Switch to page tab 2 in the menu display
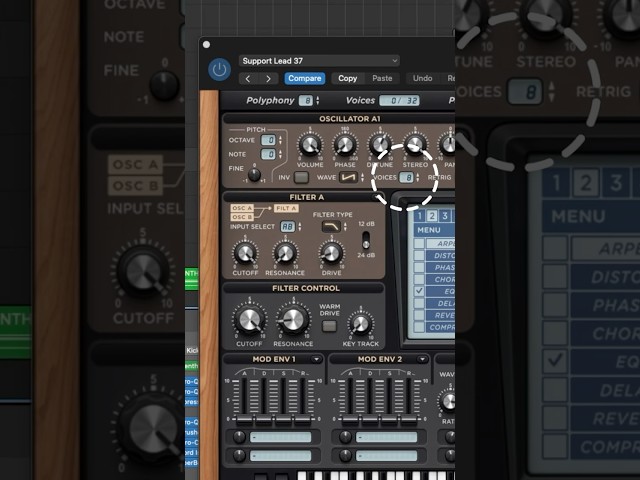 click(x=432, y=216)
